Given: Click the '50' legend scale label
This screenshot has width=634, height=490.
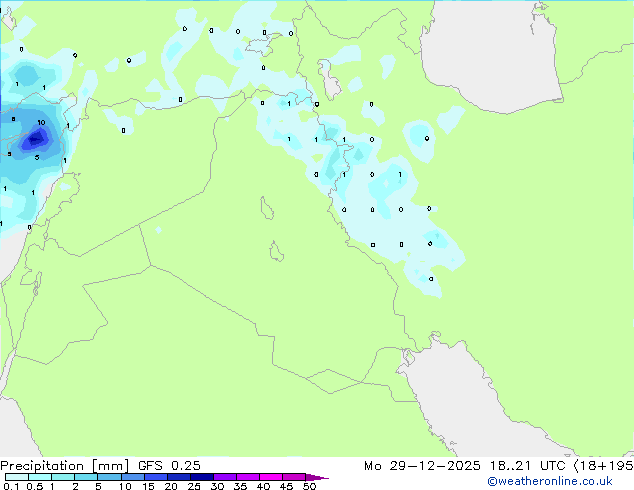Looking at the screenshot, I should pos(309,486).
